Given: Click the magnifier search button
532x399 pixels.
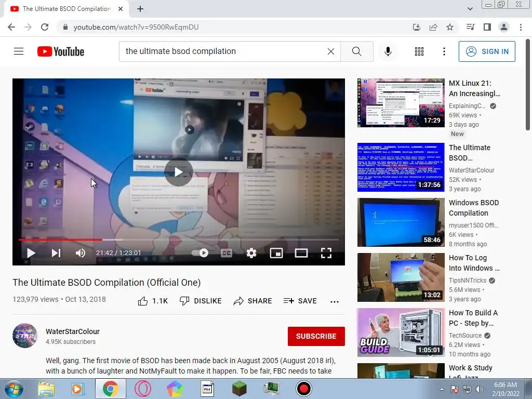Looking at the screenshot, I should point(356,51).
